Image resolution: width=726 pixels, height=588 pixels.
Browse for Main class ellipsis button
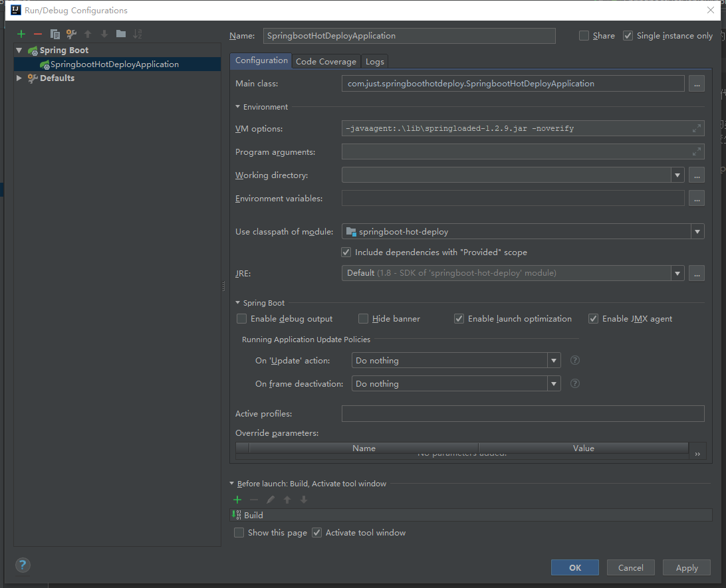pyautogui.click(x=697, y=84)
